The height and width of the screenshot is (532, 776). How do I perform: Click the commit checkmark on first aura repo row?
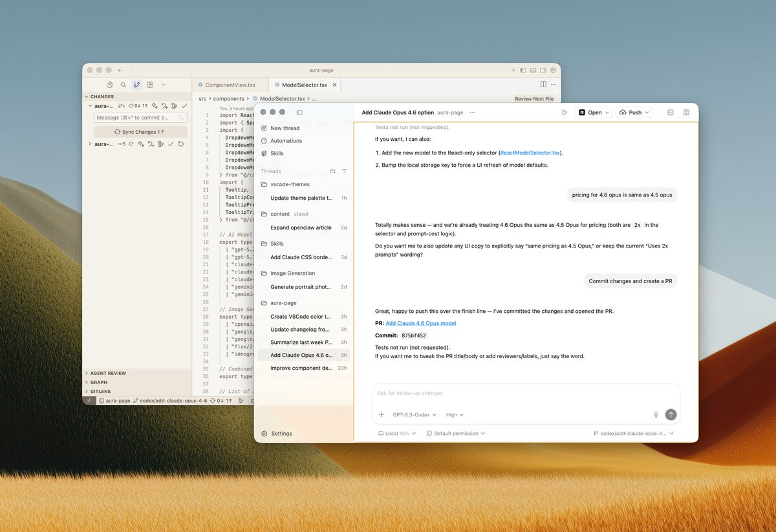point(184,106)
